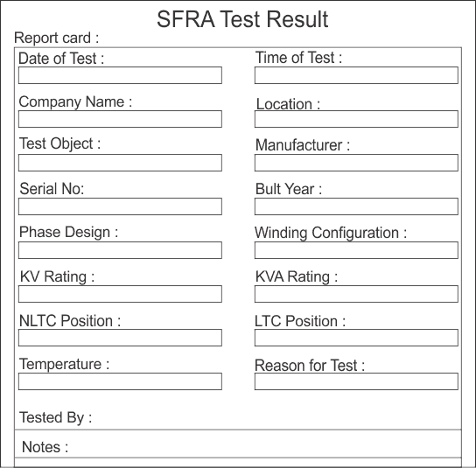The width and height of the screenshot is (476, 468).
Task: Click the Report card label
Action: [x=57, y=38]
